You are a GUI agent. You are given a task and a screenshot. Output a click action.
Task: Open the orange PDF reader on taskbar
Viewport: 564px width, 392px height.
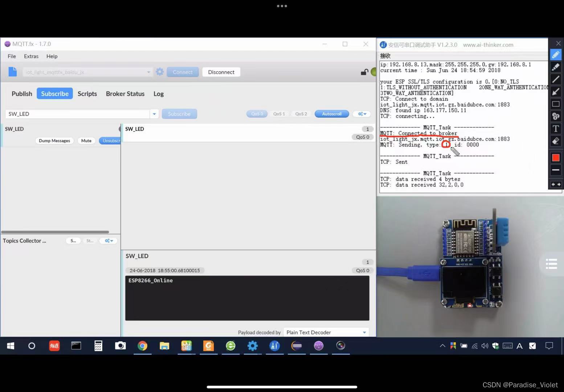click(208, 346)
